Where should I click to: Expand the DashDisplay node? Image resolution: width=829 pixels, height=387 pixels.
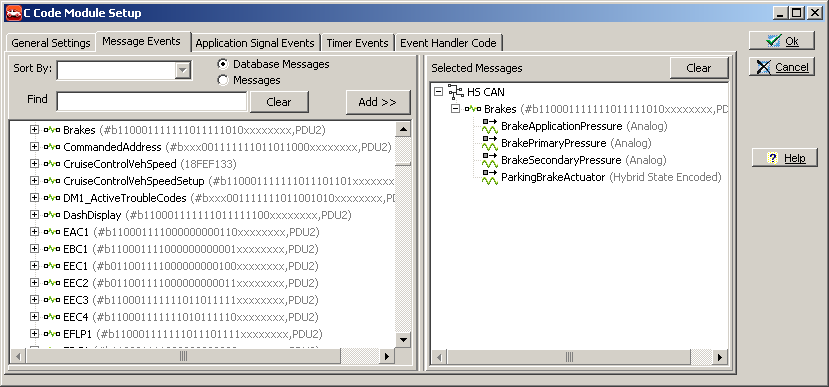click(35, 215)
